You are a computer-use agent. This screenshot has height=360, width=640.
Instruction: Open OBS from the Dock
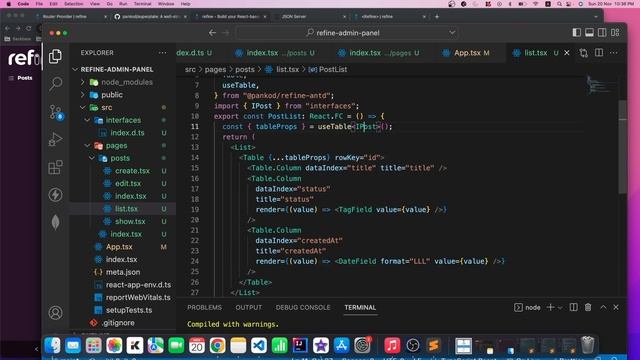pos(413,345)
